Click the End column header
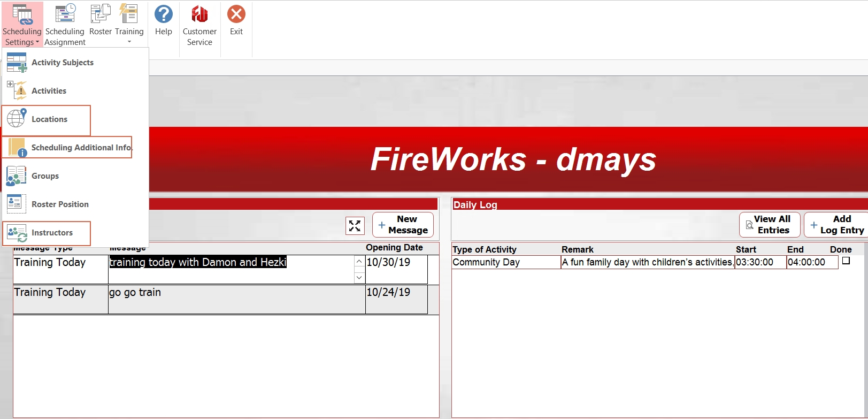This screenshot has height=419, width=868. coord(795,249)
